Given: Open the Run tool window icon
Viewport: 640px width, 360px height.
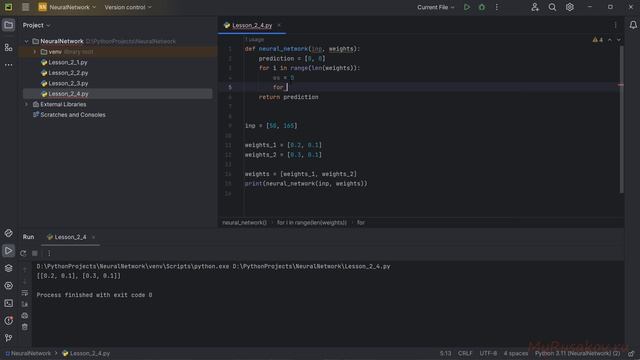Looking at the screenshot, I should 8,251.
